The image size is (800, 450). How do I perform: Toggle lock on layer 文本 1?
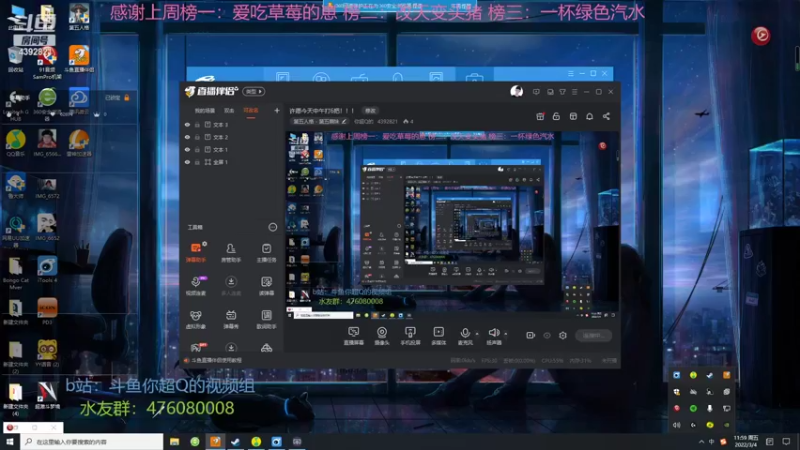[197, 149]
